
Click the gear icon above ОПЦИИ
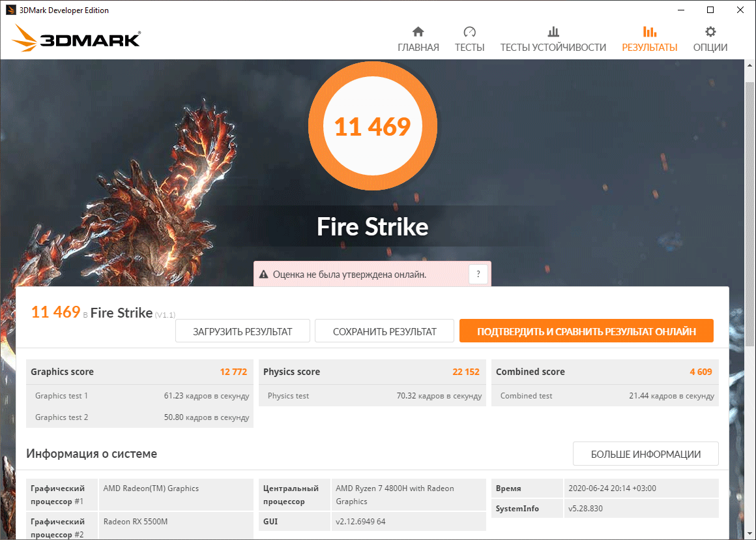point(710,32)
